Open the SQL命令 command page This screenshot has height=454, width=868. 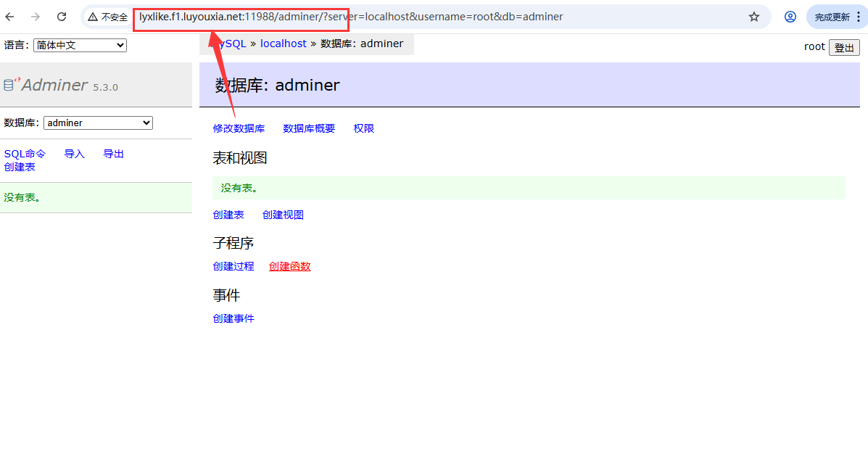coord(25,153)
